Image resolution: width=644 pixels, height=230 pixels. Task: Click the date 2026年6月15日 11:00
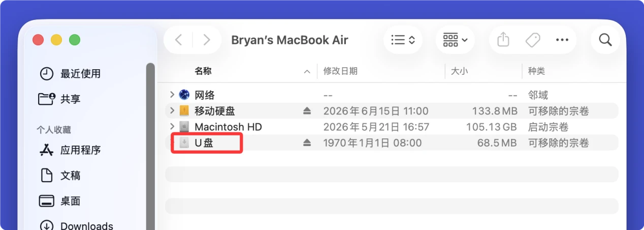(x=376, y=111)
